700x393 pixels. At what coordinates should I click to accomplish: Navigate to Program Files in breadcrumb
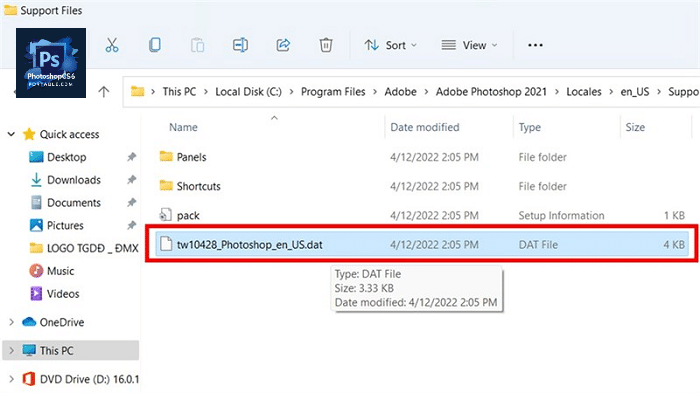coord(333,92)
